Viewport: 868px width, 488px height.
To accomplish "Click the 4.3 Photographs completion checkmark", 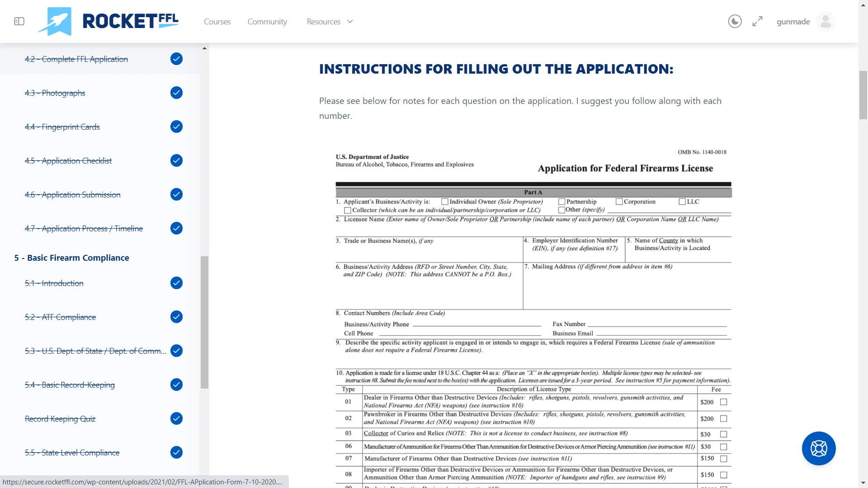I will [x=176, y=93].
